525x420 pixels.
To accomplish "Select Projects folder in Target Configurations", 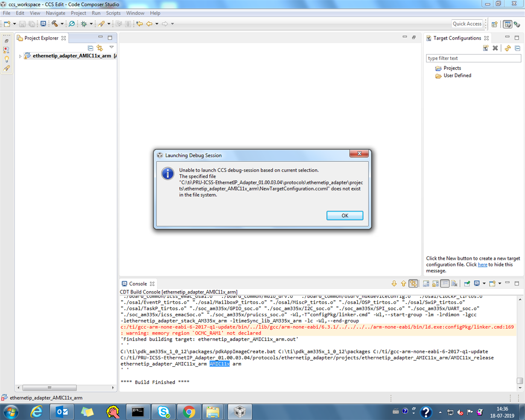I will 452,68.
